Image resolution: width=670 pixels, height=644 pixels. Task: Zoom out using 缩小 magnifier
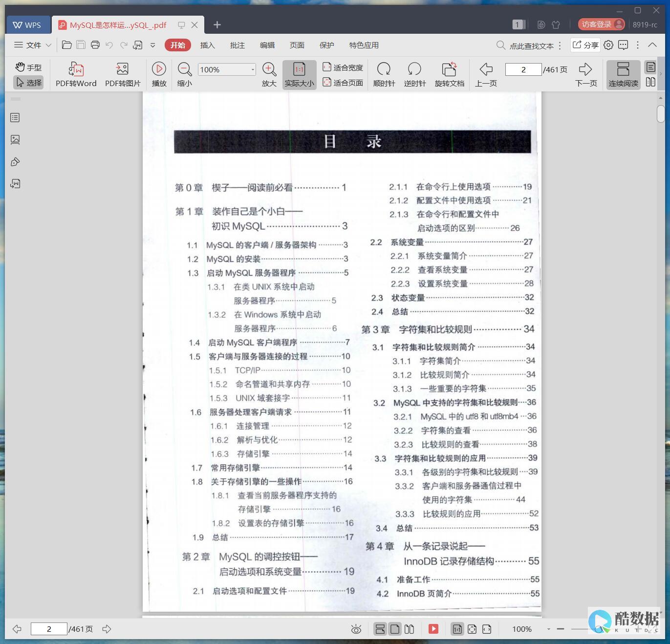(x=185, y=75)
